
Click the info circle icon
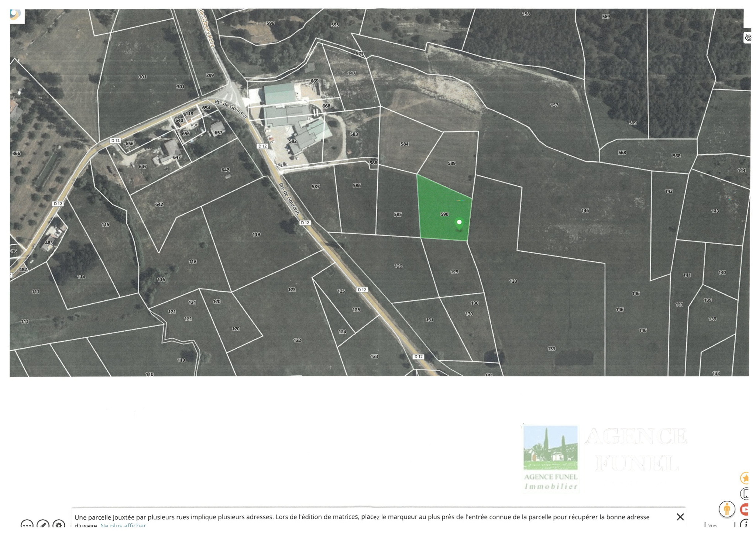pyautogui.click(x=745, y=524)
